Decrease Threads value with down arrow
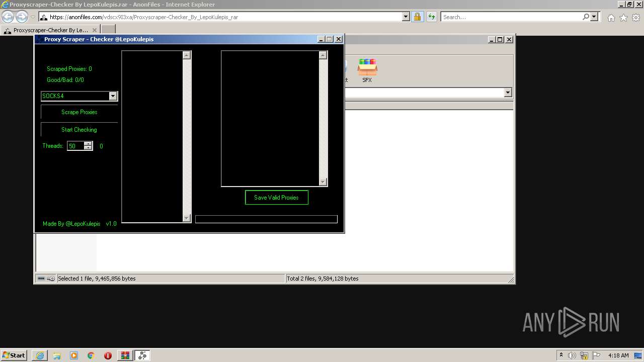 [x=88, y=148]
